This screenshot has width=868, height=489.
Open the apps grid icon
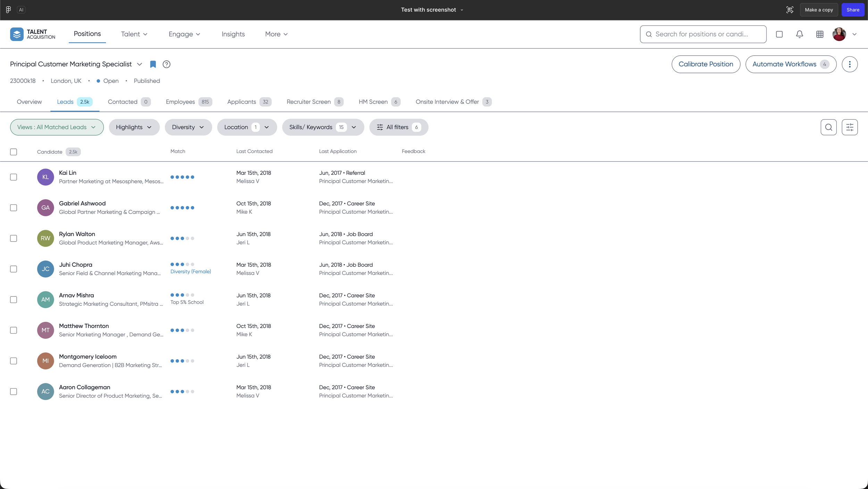coord(820,34)
